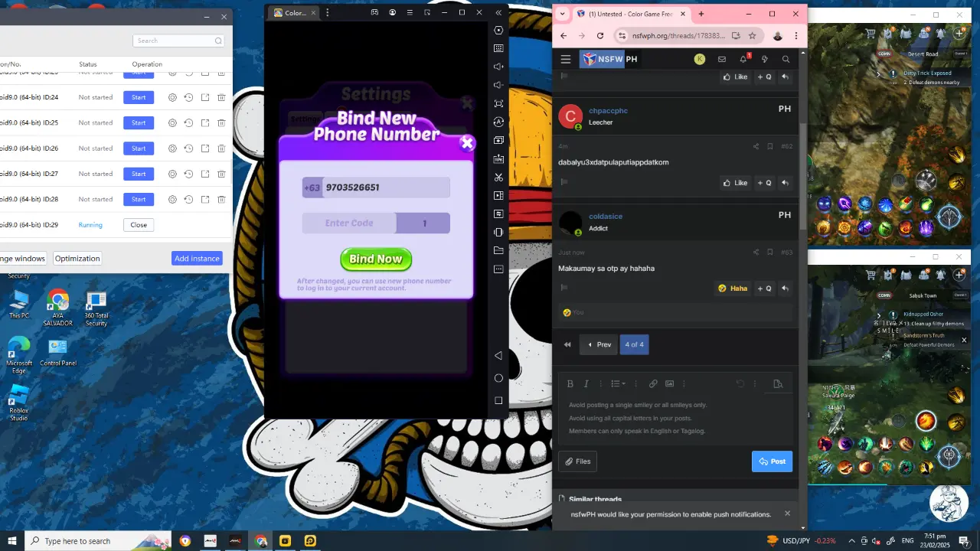Delete instance ID:24 with trash icon
Screen dimensions: 980x551
pos(221,97)
